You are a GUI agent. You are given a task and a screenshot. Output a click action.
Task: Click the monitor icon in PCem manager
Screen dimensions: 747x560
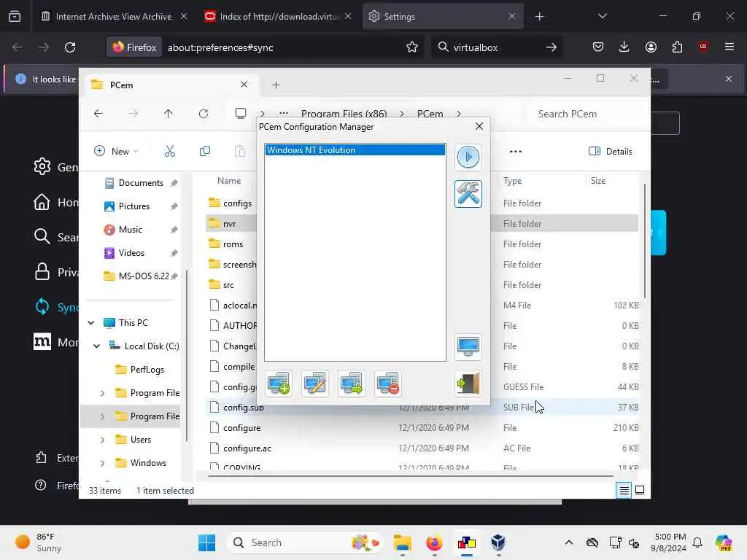tap(468, 346)
